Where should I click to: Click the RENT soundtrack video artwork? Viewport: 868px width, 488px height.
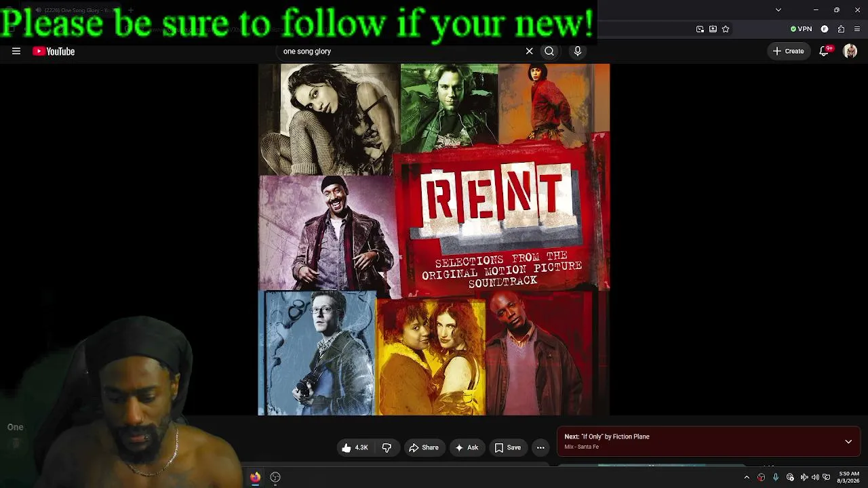[x=434, y=239]
